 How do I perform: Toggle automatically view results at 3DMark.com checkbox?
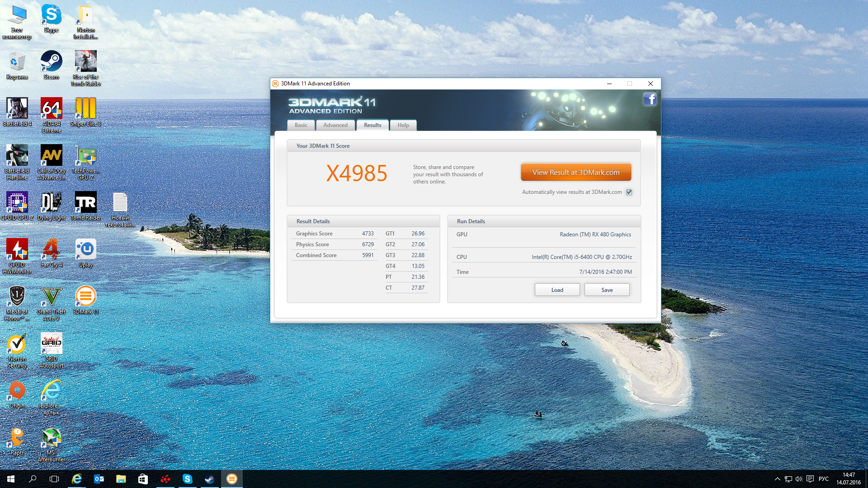[x=629, y=192]
